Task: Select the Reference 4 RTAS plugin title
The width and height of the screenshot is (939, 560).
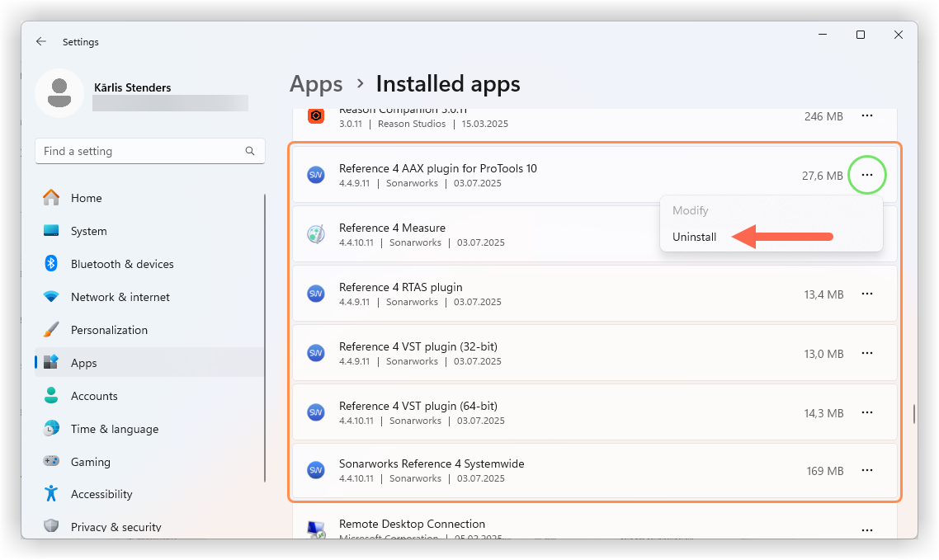Action: point(401,287)
